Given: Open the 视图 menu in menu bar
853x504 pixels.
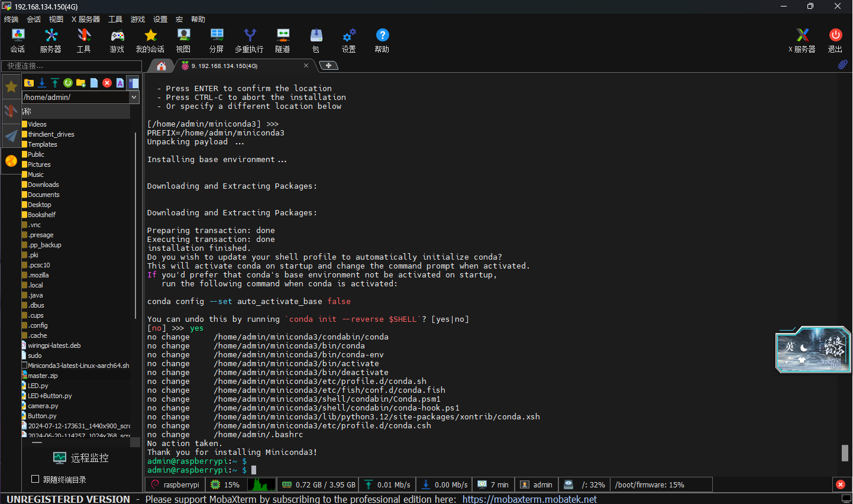Looking at the screenshot, I should pyautogui.click(x=56, y=20).
